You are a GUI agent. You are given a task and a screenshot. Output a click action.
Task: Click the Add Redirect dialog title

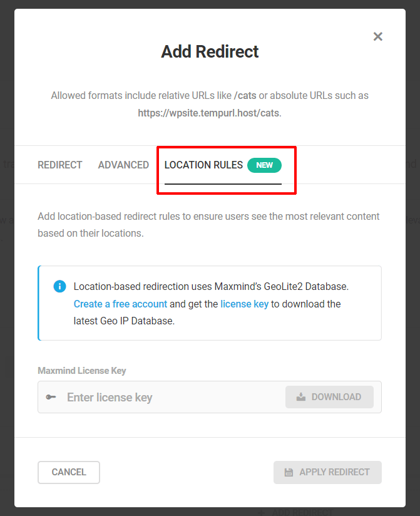[210, 51]
